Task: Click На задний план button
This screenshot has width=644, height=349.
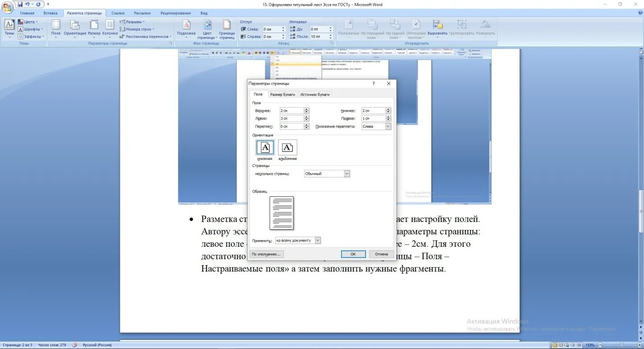Action: pyautogui.click(x=395, y=29)
